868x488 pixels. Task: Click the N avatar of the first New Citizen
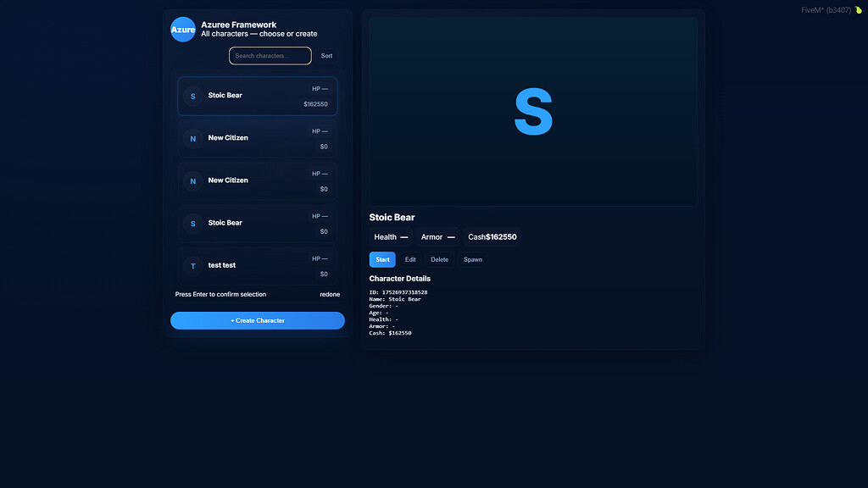(192, 138)
